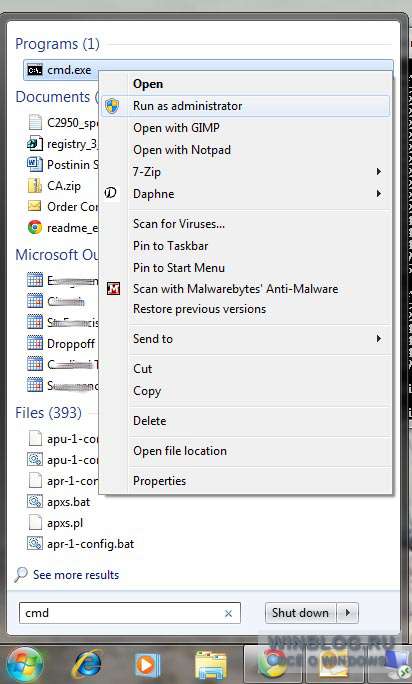The width and height of the screenshot is (412, 684).
Task: Click the CA.zip file name
Action: [64, 186]
